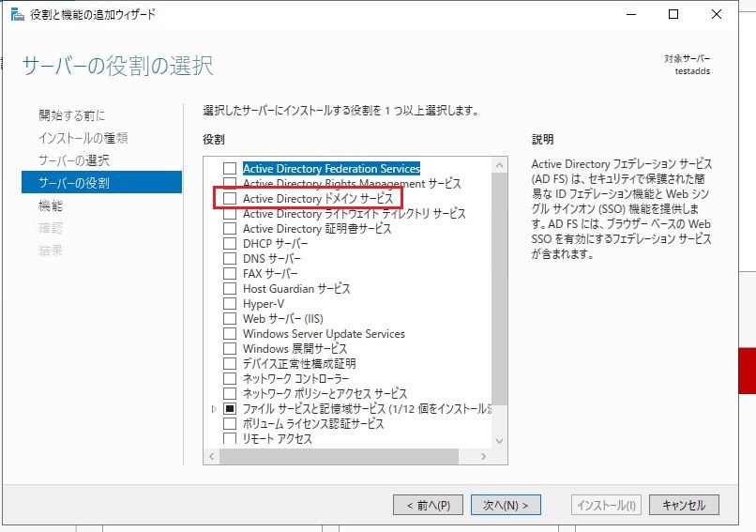Select the Web サーバー (IIS) checkbox
This screenshot has height=532, width=756.
tap(230, 318)
